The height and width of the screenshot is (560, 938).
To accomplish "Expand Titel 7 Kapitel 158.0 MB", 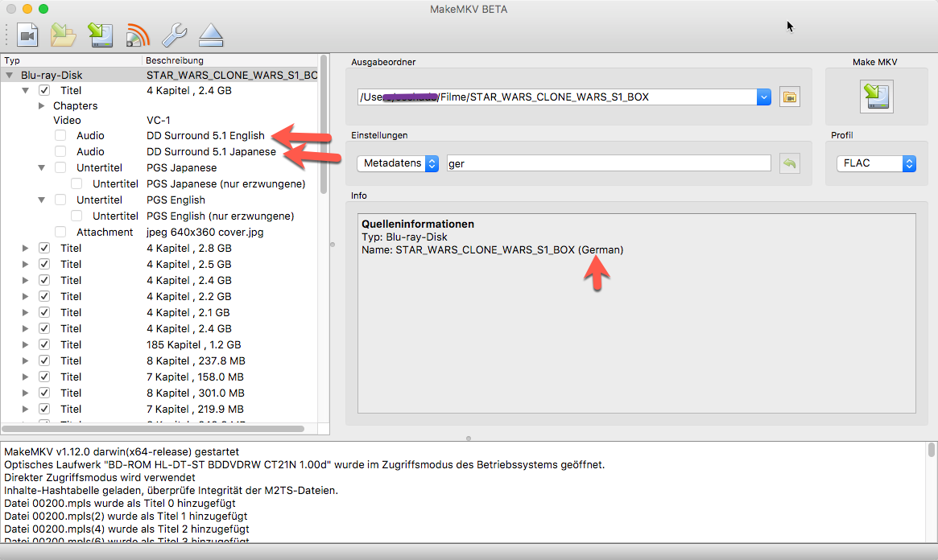I will coord(25,377).
